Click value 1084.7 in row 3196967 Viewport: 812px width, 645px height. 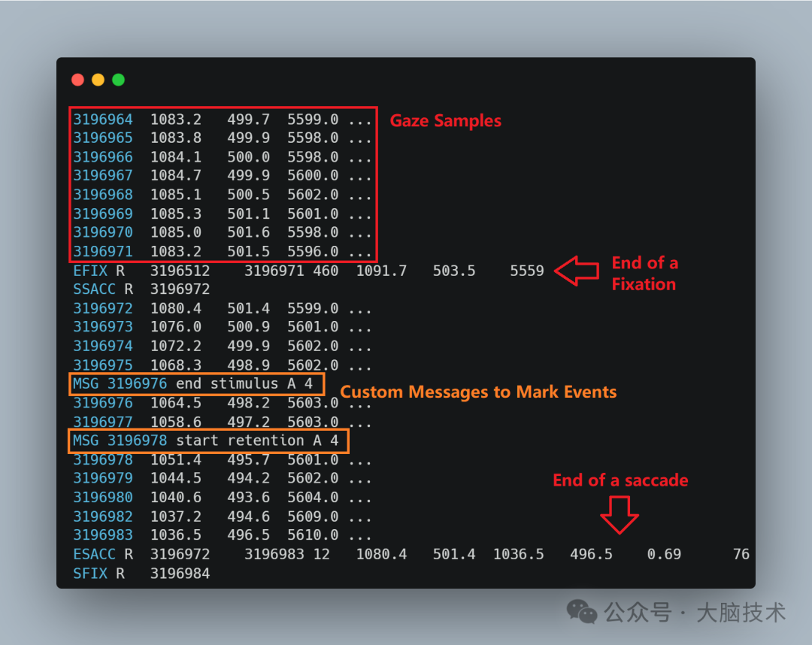pyautogui.click(x=175, y=175)
